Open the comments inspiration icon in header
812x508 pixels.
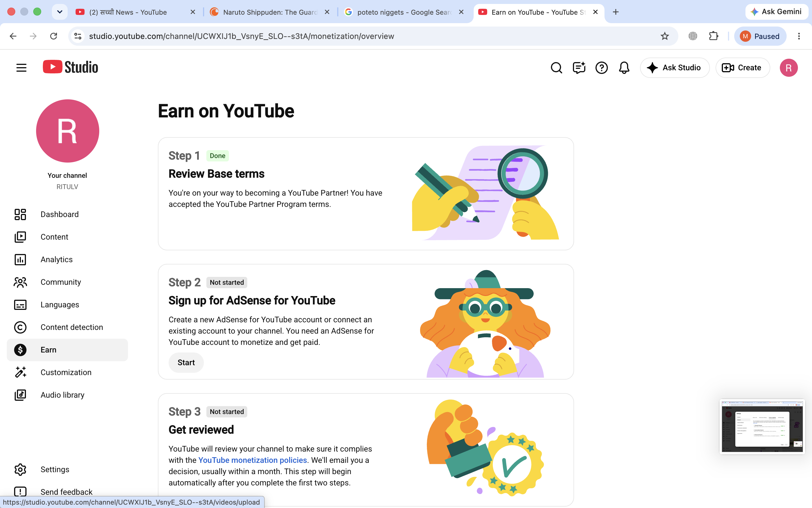(x=579, y=67)
